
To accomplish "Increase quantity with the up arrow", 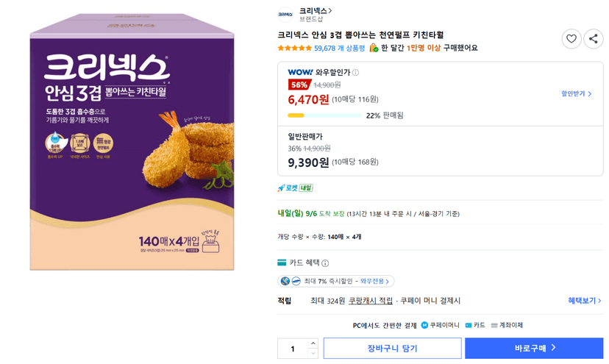I will 313,343.
